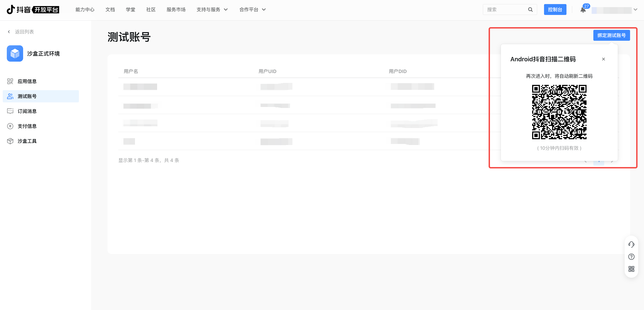This screenshot has height=310, width=644.
Task: Click the back chevron beside 返回列表
Action: point(9,32)
